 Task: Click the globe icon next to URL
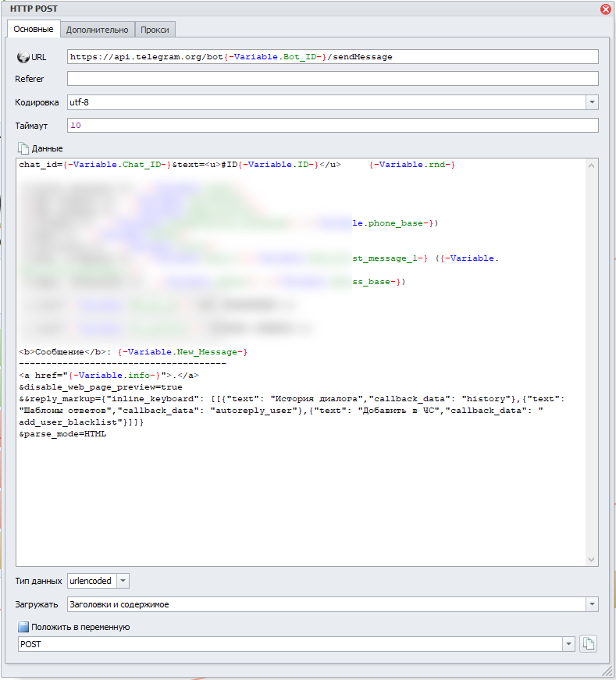pos(23,57)
